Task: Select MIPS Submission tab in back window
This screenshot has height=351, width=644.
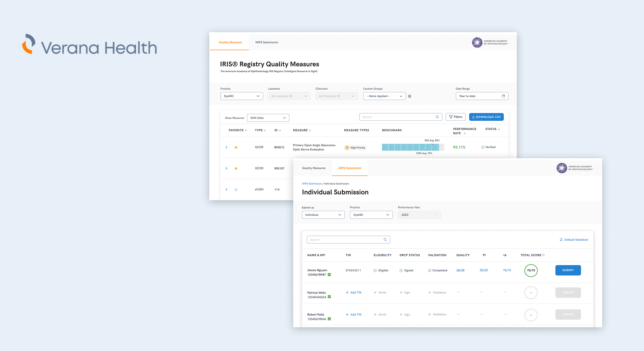Action: (267, 43)
